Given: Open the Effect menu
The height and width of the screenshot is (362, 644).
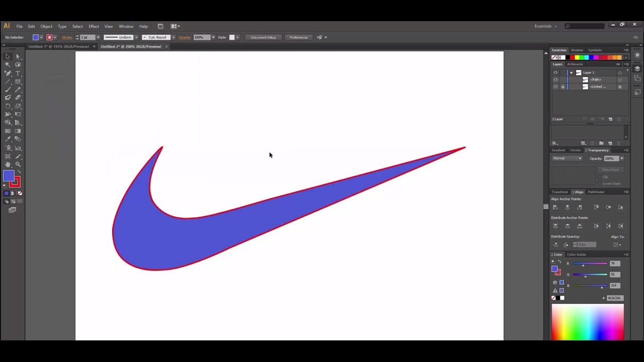Looking at the screenshot, I should pyautogui.click(x=94, y=26).
